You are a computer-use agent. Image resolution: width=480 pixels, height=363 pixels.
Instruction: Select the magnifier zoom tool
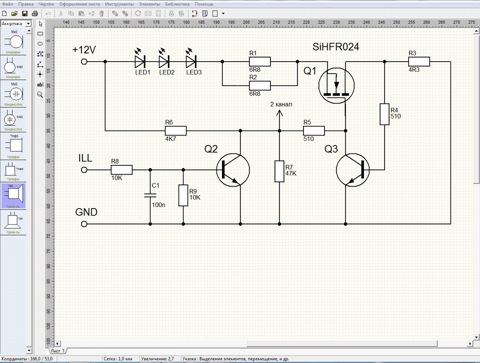(x=40, y=95)
